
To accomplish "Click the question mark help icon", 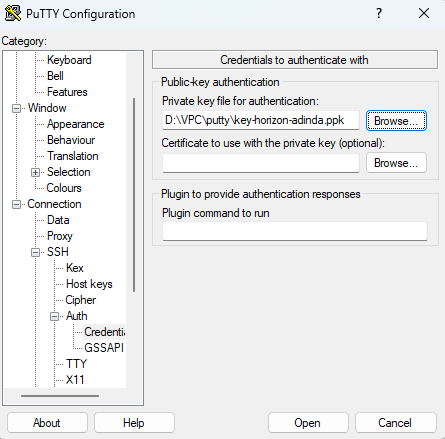I will click(379, 13).
